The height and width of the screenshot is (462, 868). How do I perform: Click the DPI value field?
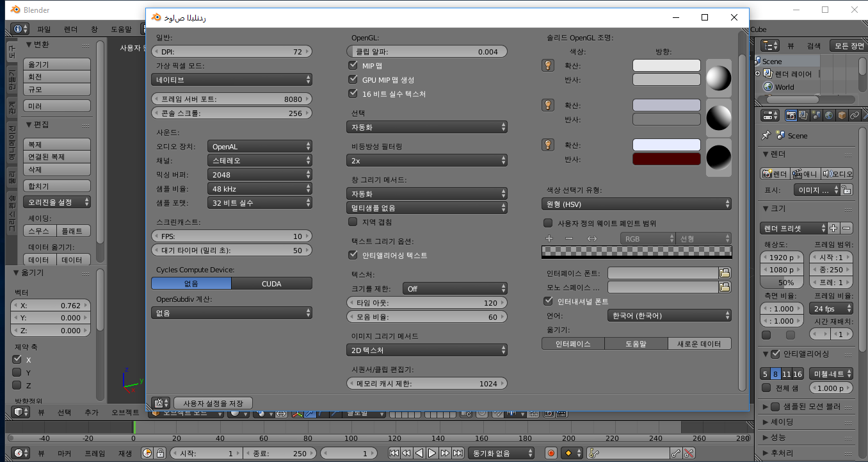click(x=232, y=52)
